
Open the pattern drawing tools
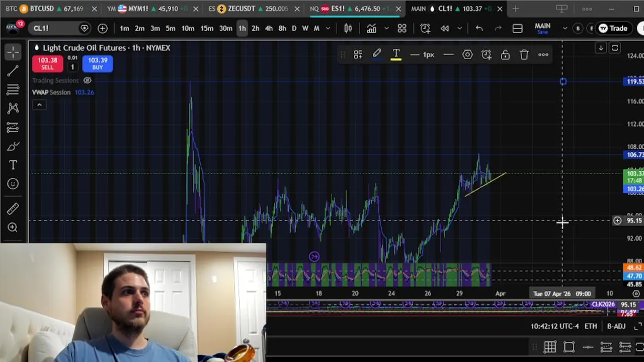(x=13, y=108)
